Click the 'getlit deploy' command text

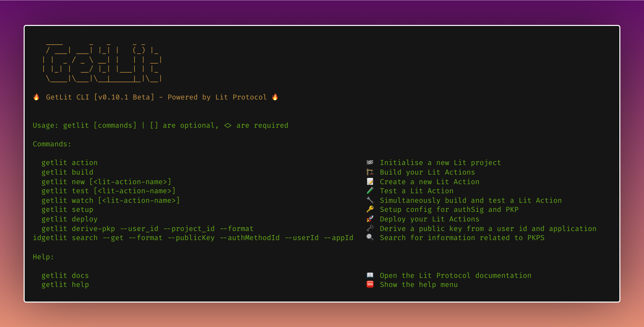coord(69,219)
